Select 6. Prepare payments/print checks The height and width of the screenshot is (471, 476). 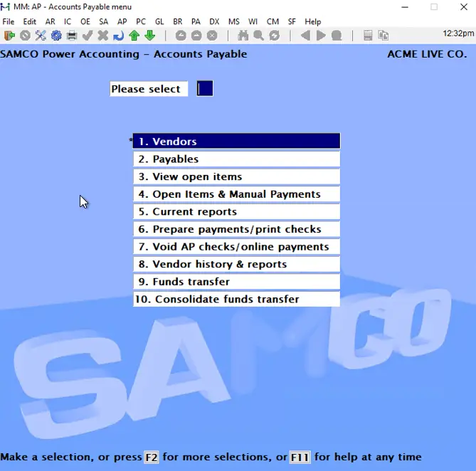coord(236,229)
